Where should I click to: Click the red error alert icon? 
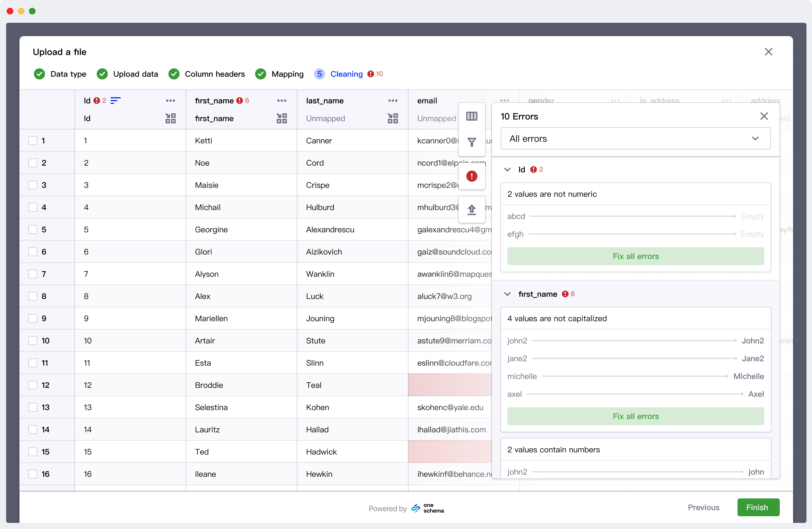point(472,176)
